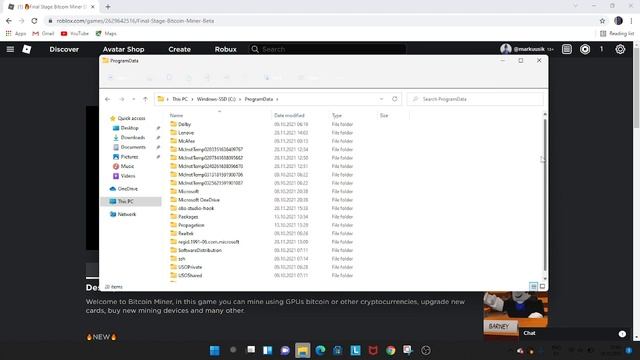The image size is (640, 360).
Task: Click Windows-SSD (C:) in address path
Action: [216, 99]
